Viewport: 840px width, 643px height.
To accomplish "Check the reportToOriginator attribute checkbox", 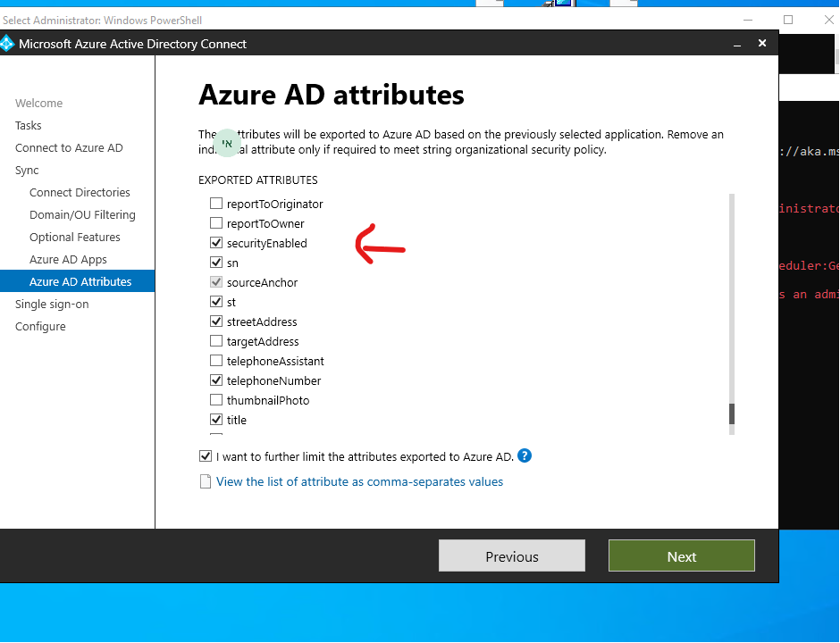I will [216, 204].
